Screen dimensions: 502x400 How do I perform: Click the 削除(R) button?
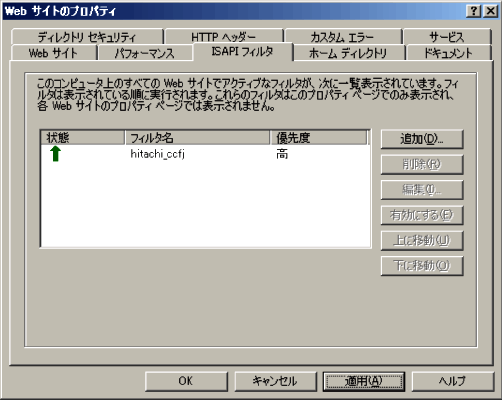422,164
